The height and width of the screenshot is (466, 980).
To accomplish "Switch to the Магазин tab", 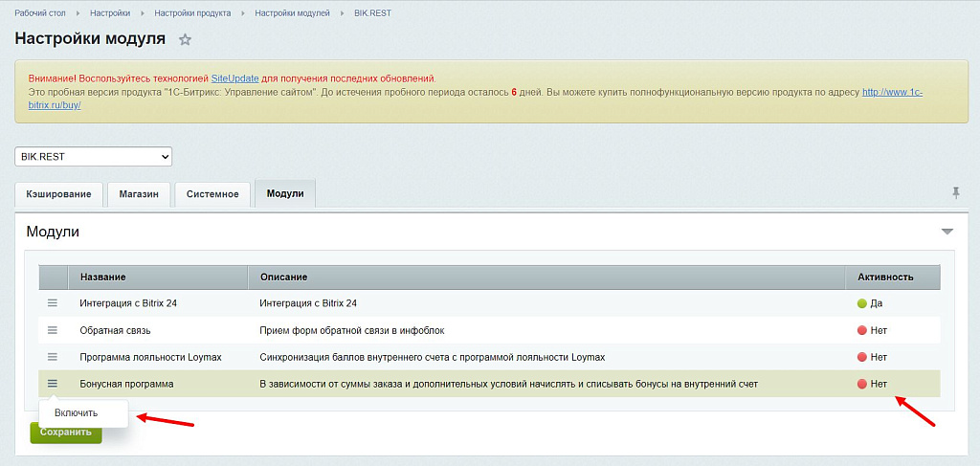I will click(139, 194).
